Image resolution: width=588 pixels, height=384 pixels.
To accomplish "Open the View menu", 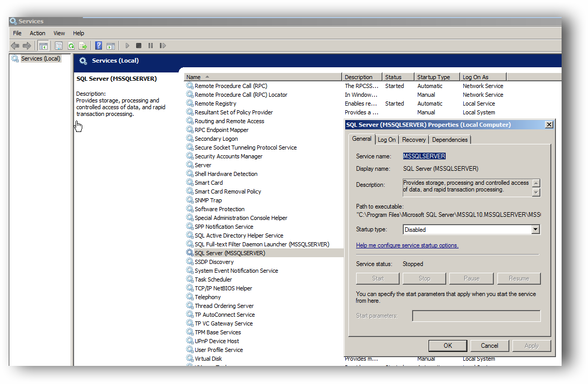I will pos(59,33).
